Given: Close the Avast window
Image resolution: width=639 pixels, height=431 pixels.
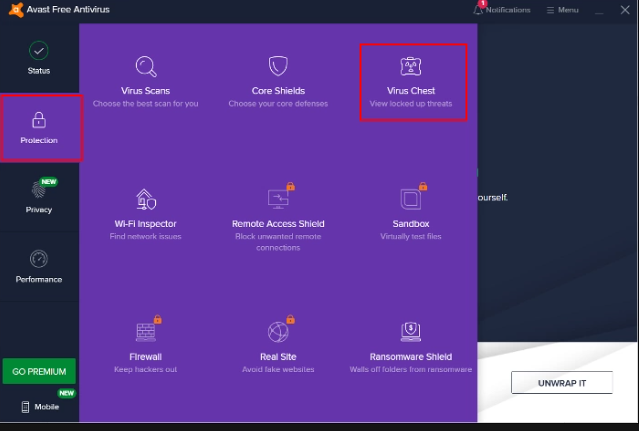Looking at the screenshot, I should tap(625, 10).
